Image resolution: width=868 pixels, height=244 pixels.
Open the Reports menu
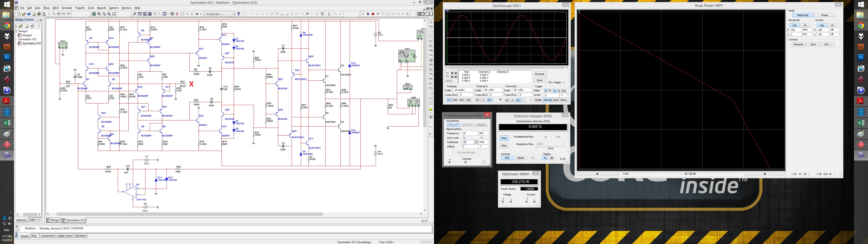point(101,8)
